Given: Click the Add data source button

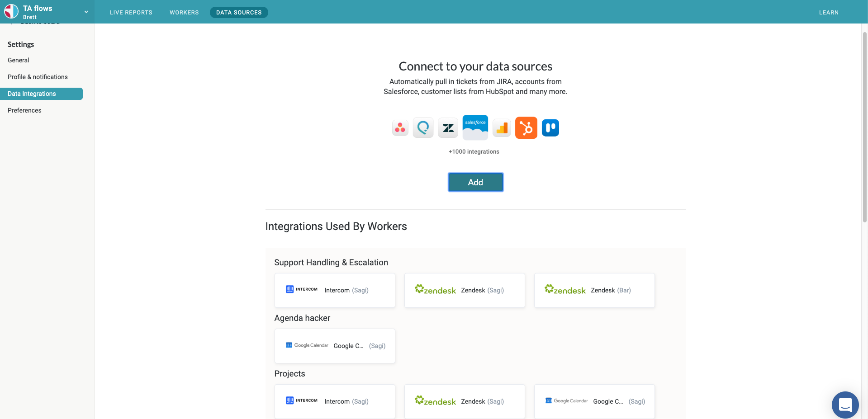Looking at the screenshot, I should 475,182.
